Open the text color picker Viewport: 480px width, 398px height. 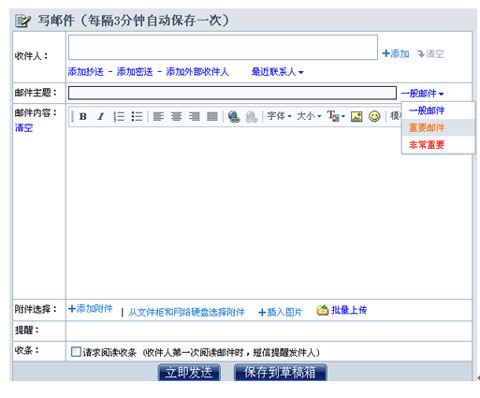pos(336,116)
